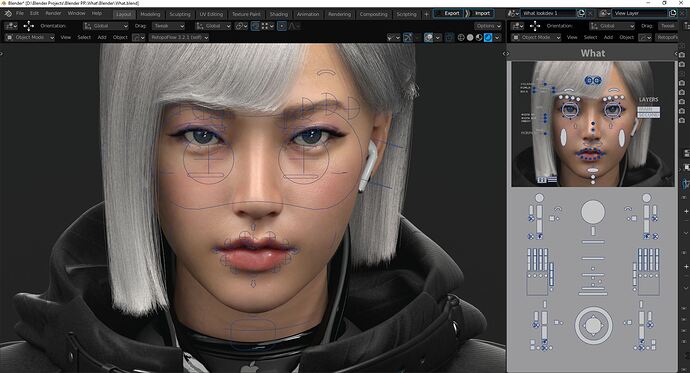Screen dimensions: 690x373
Task: Open the left viewport Object menu
Action: (120, 37)
